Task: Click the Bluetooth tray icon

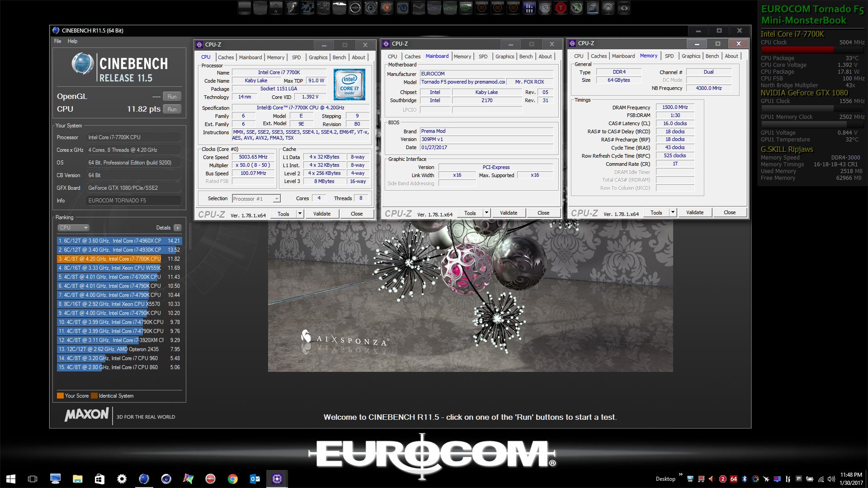Action: pyautogui.click(x=745, y=479)
